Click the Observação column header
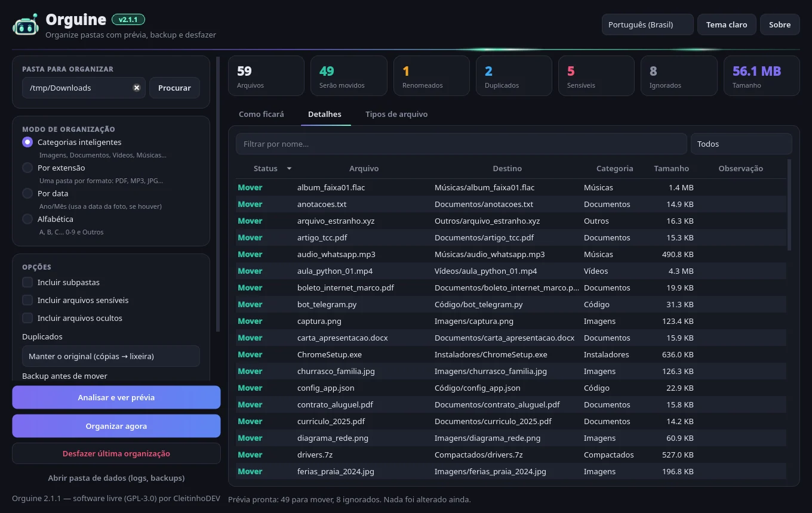812x513 pixels. click(741, 169)
